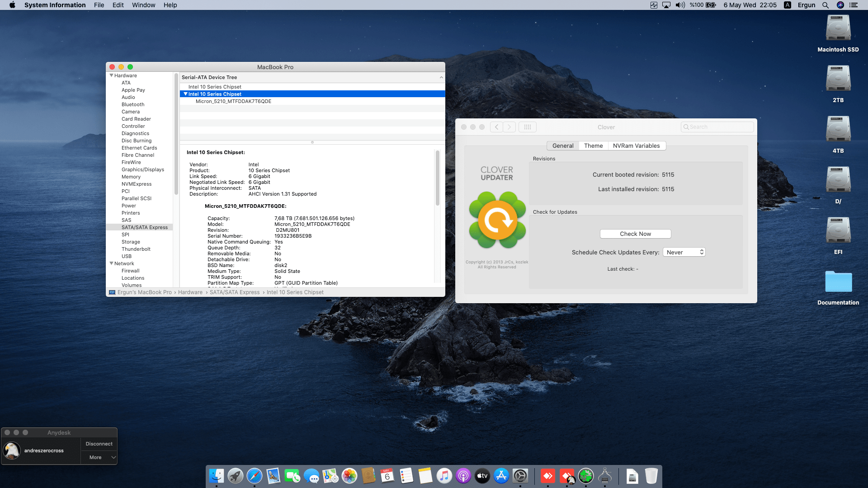Open the Spotlight search magnifier icon
Viewport: 868px width, 488px height.
[826, 5]
